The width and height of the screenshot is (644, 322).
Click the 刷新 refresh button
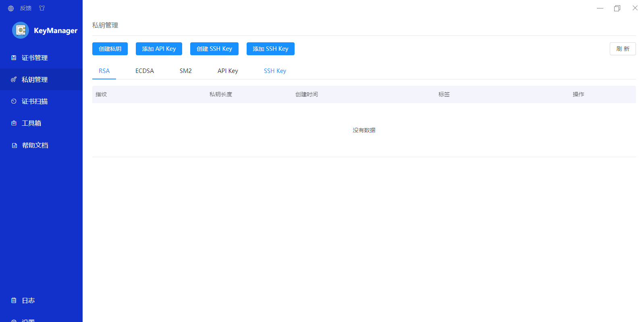coord(623,49)
